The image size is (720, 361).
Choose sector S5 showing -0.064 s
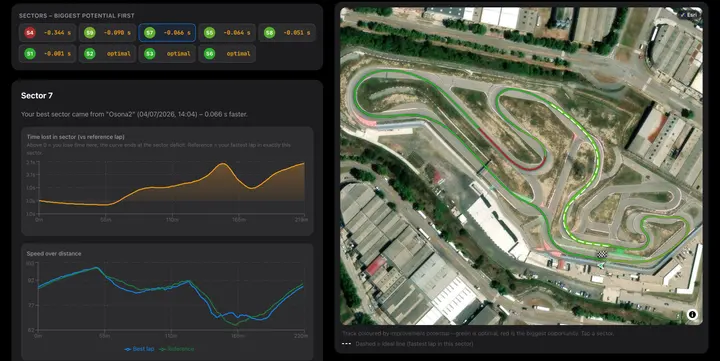click(227, 33)
